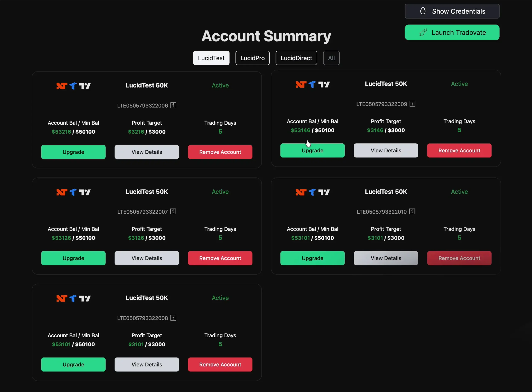Open Show Credentials
Viewport: 532px width, 392px height.
[x=452, y=11]
